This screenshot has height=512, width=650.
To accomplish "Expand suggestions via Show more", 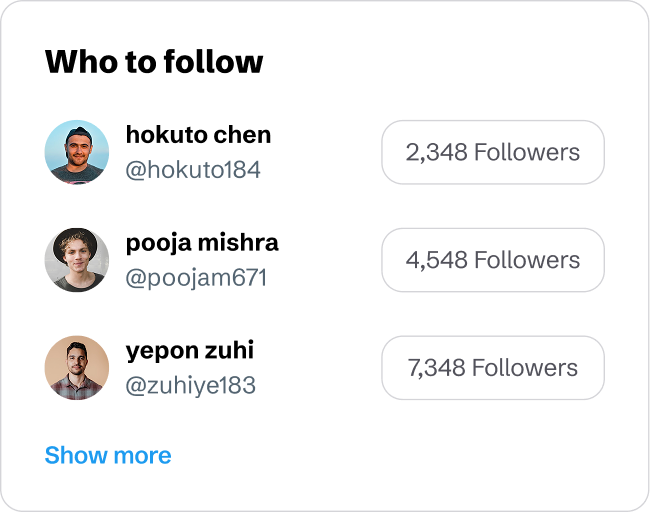I will click(108, 455).
